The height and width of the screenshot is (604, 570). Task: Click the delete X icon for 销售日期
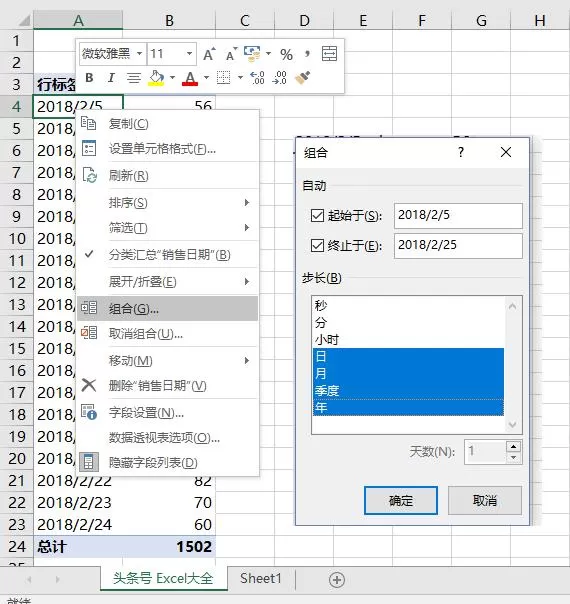click(89, 385)
